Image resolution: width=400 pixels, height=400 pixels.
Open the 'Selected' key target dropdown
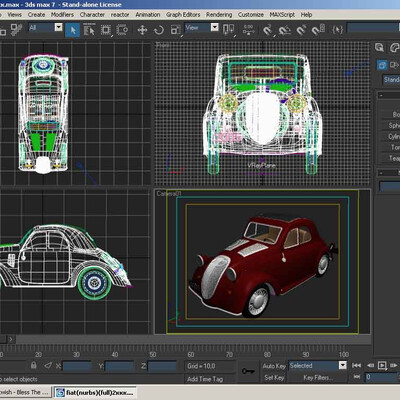pyautogui.click(x=343, y=365)
